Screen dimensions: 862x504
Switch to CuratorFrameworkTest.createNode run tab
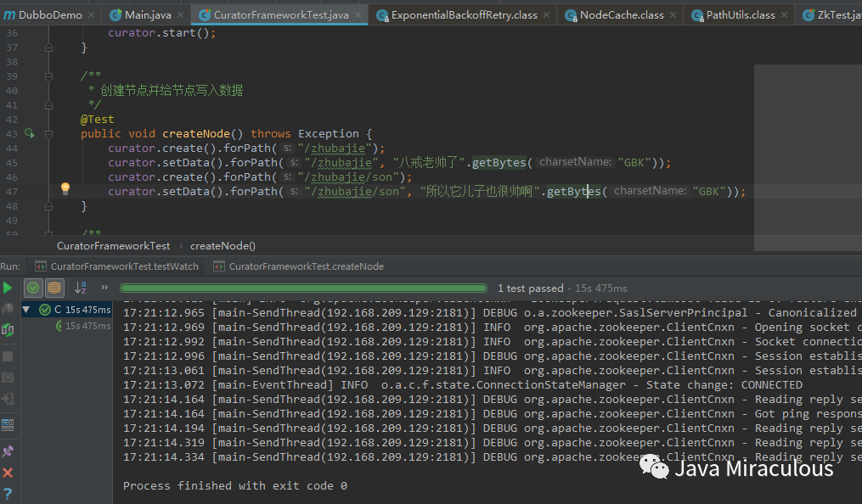point(298,266)
